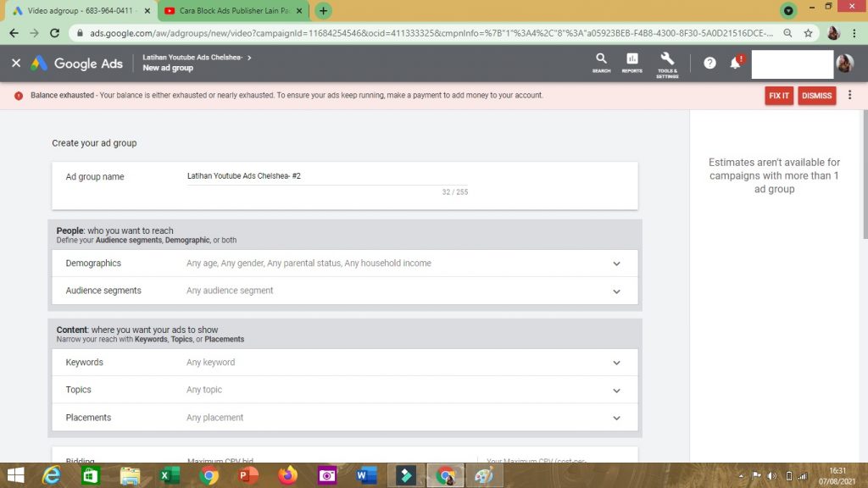Click the Help question mark icon
The image size is (868, 488).
pos(709,63)
